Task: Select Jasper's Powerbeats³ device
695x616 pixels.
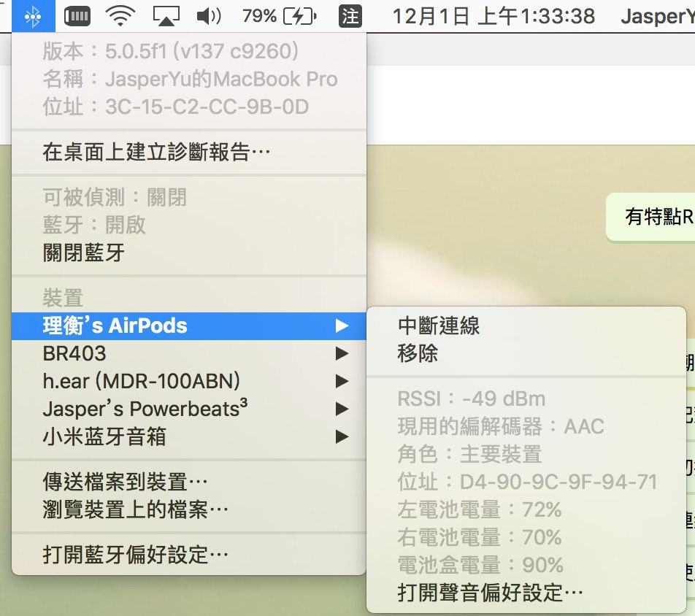Action: coord(189,409)
